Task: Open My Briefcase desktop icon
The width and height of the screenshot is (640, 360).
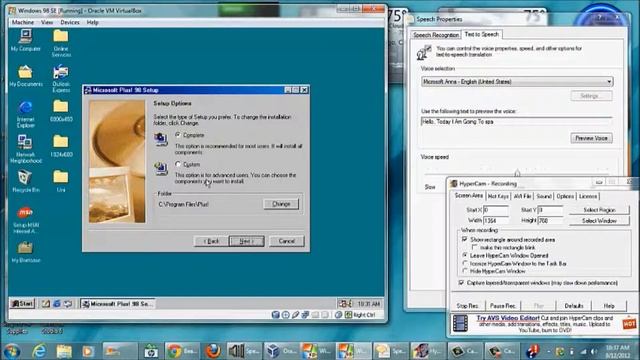Action: pyautogui.click(x=25, y=251)
